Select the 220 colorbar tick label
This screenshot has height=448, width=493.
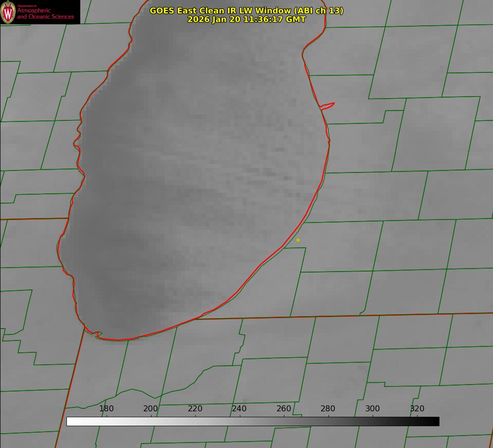[x=195, y=409]
